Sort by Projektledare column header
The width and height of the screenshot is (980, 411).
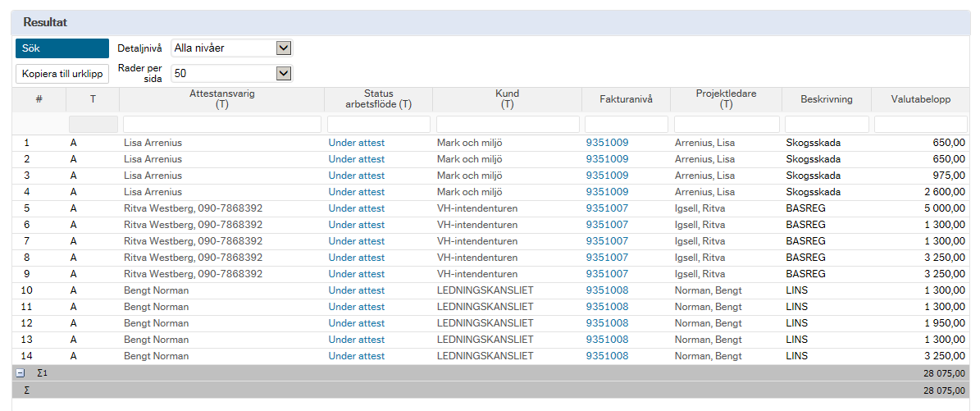[727, 99]
